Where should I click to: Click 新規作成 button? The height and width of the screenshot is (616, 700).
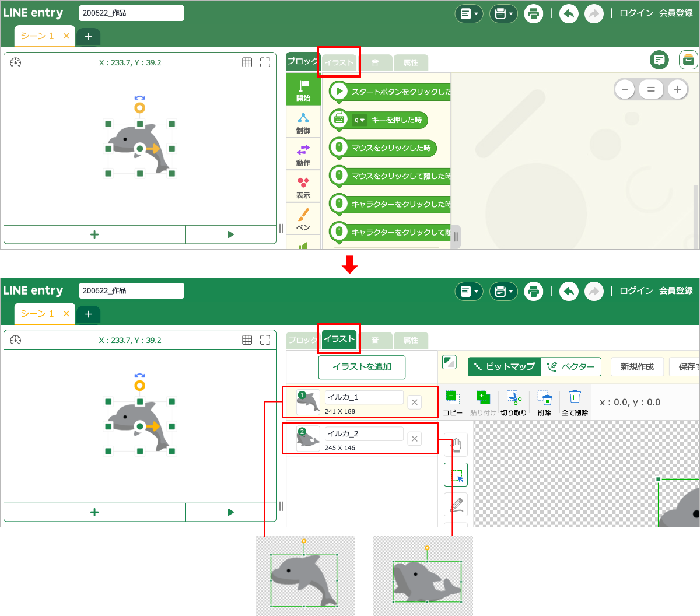(x=637, y=367)
